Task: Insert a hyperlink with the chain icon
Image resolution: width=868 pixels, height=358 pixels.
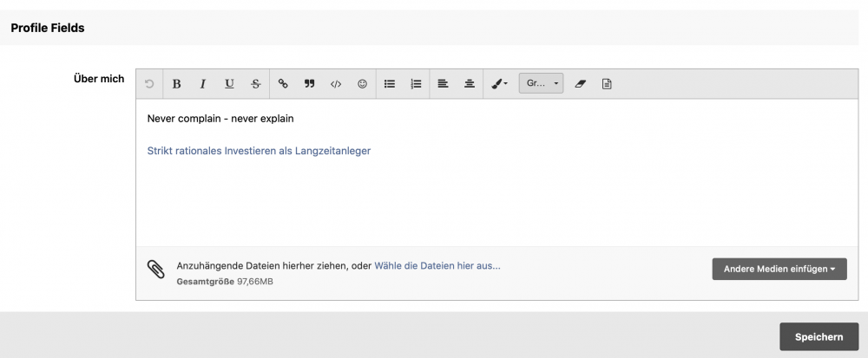Action: 283,84
